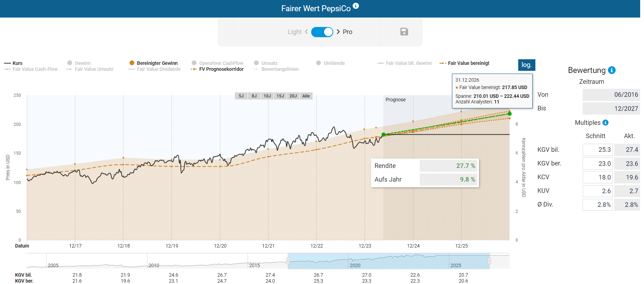Screen dimensions: 644x284
Task: Show the Operativer CashFlow series
Action: point(218,63)
